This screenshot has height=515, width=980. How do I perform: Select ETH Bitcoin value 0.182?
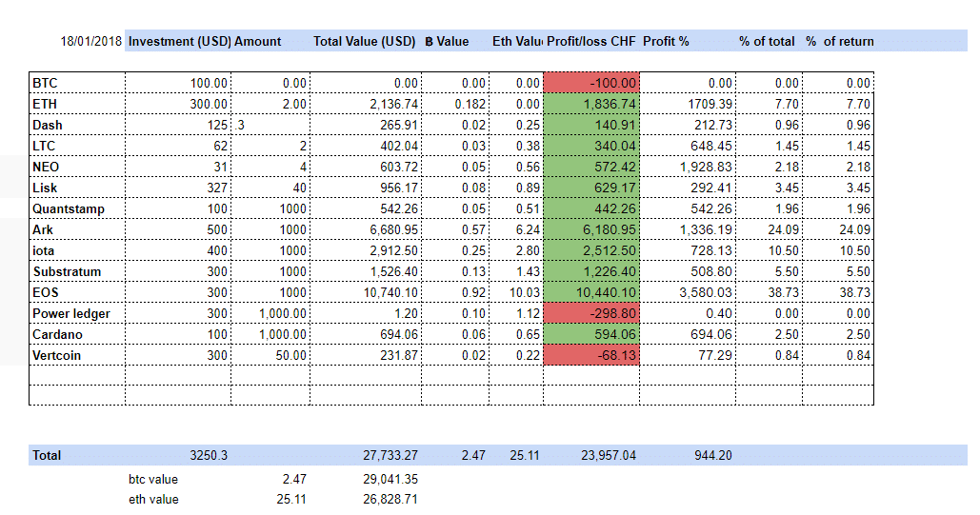point(470,104)
